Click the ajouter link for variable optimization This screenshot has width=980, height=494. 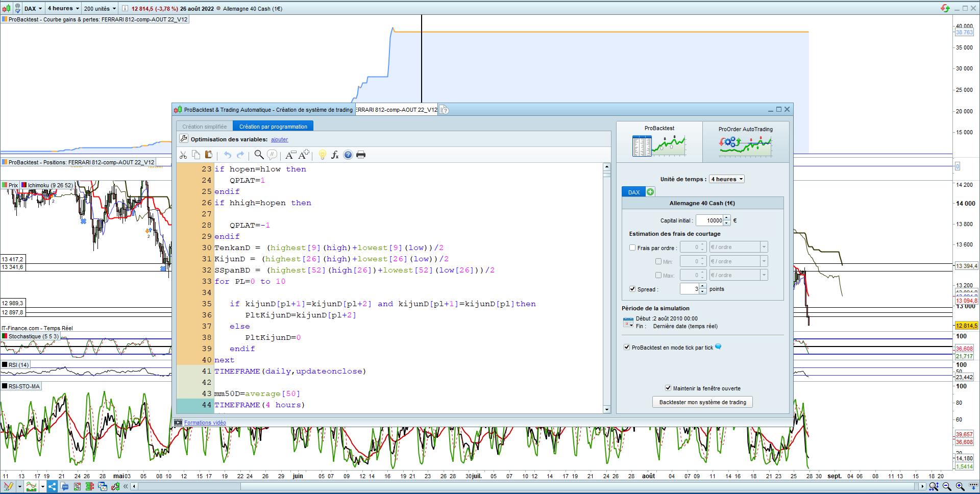tap(279, 140)
